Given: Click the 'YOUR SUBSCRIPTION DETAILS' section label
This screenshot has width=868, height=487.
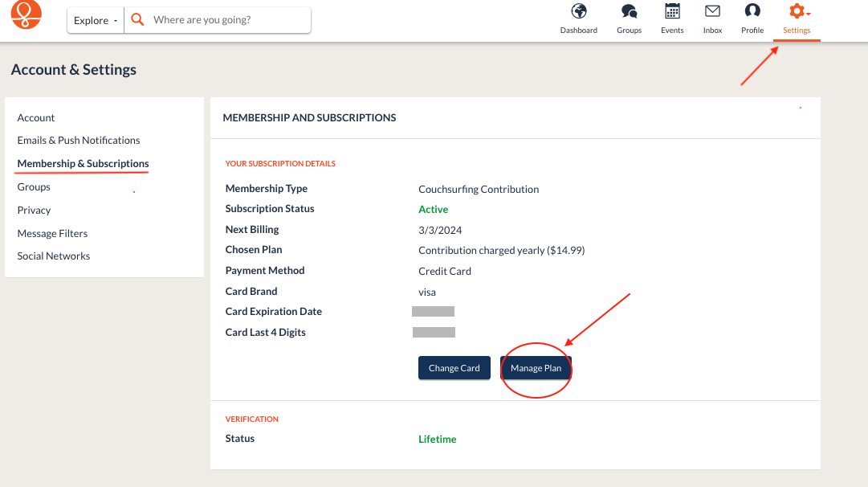Looking at the screenshot, I should pos(281,163).
